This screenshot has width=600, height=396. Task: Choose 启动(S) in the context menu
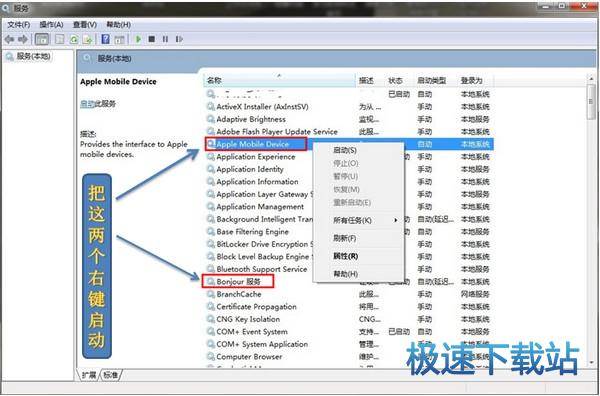[x=345, y=150]
